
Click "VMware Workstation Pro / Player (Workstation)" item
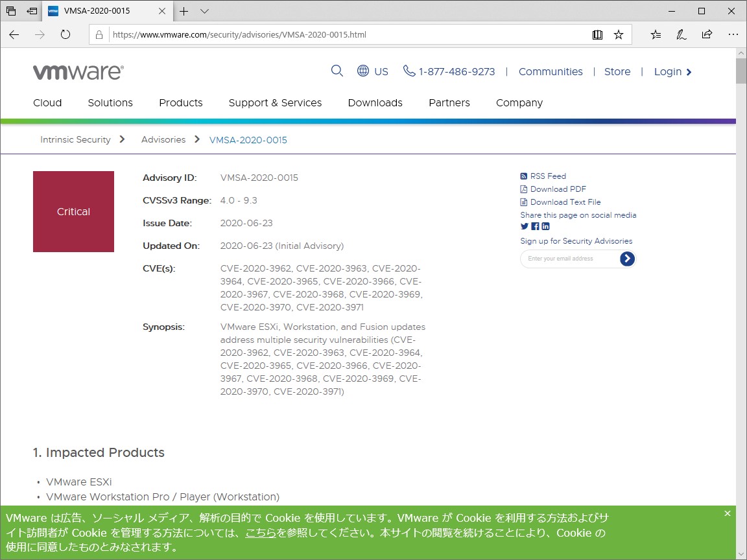(163, 496)
